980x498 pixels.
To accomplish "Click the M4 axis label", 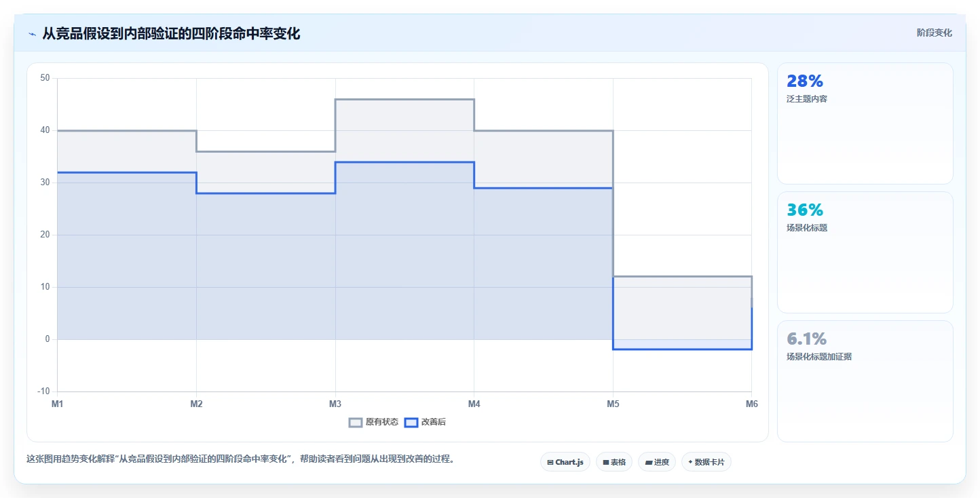I will click(x=474, y=404).
